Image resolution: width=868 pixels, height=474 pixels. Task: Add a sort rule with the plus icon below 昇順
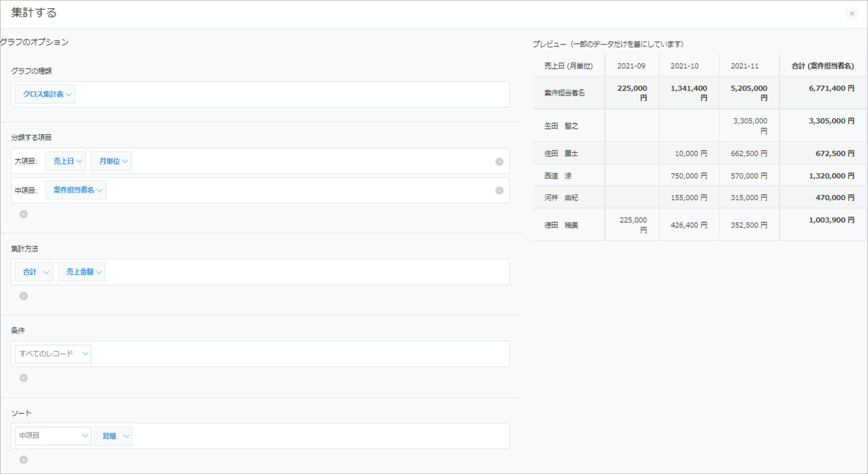[24, 460]
